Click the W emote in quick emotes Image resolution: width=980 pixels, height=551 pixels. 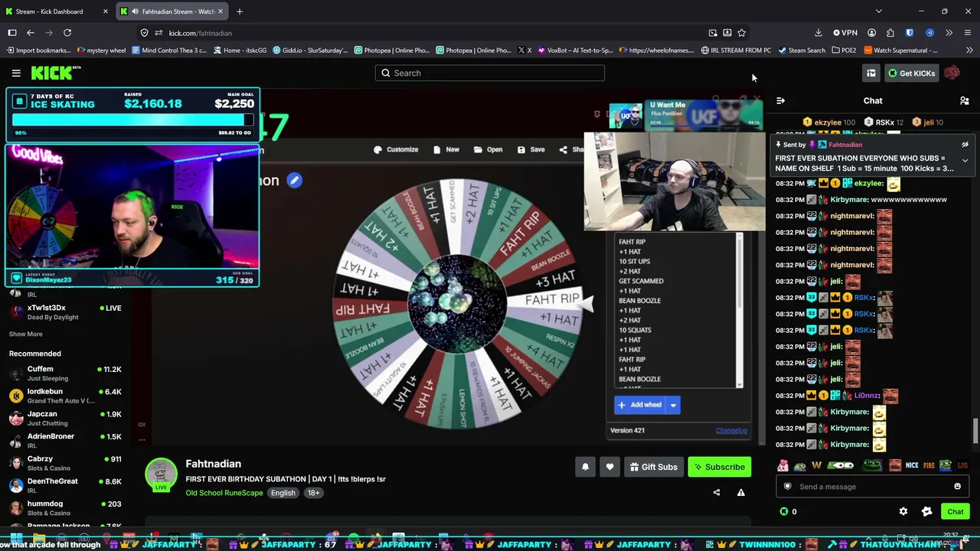click(x=817, y=465)
